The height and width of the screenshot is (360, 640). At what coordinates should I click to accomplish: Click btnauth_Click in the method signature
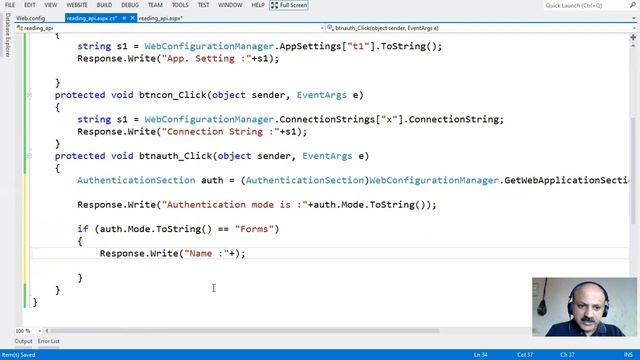(x=176, y=156)
